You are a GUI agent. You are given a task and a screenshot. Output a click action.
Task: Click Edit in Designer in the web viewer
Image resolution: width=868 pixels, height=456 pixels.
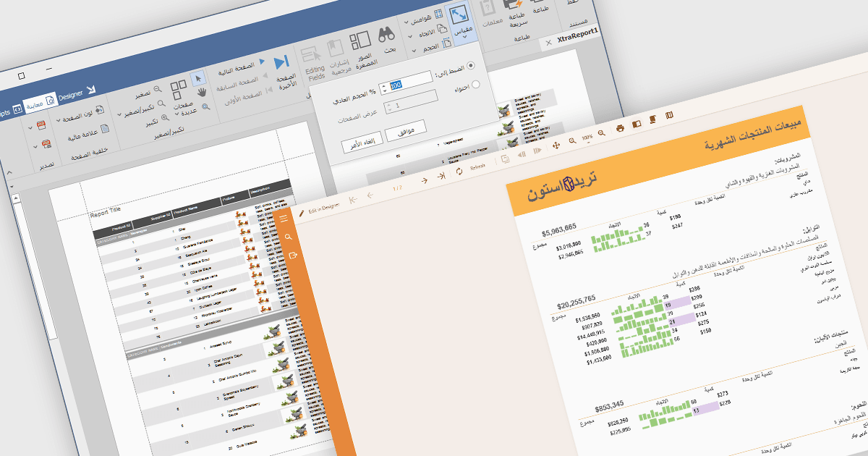319,208
